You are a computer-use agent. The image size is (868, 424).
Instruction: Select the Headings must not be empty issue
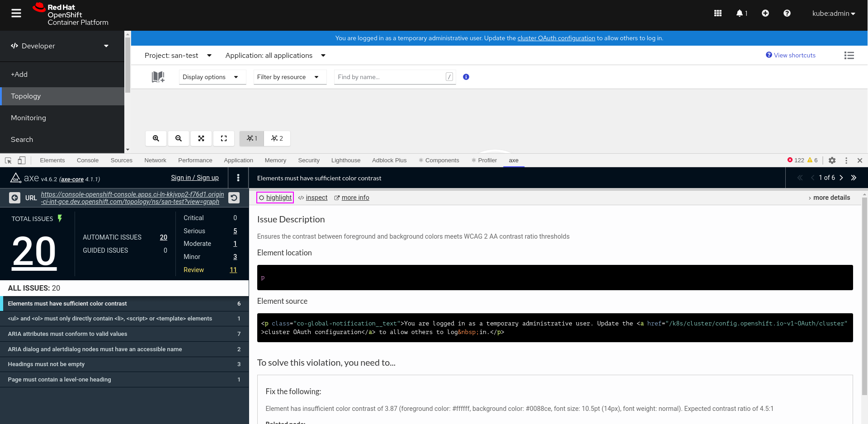[124, 364]
